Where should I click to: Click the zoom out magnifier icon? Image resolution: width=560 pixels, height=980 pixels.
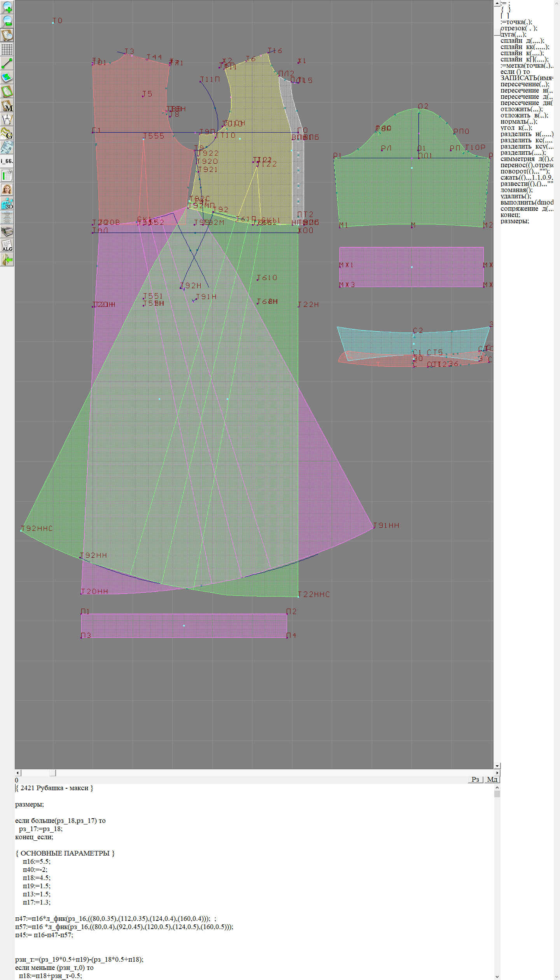(7, 21)
